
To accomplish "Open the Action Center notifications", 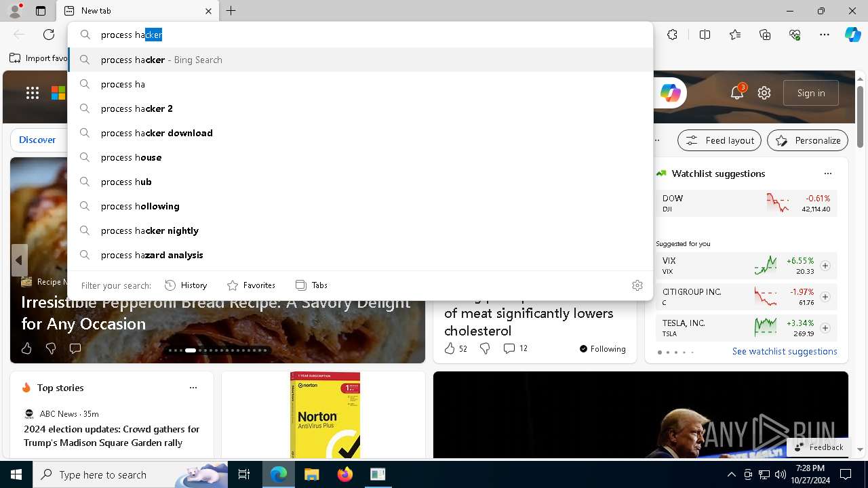I will [846, 474].
